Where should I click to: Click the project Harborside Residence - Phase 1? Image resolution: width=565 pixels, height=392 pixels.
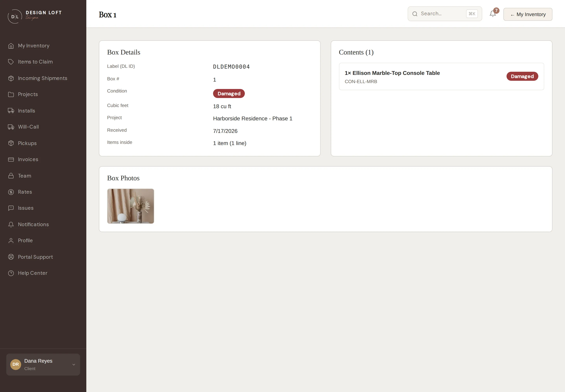[x=252, y=119]
